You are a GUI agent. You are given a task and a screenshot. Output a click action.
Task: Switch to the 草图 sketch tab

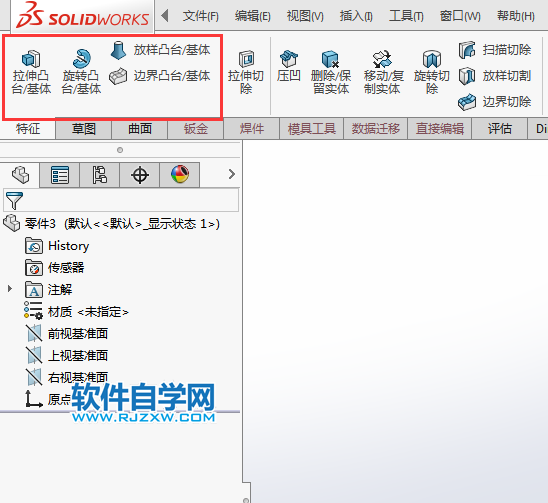point(84,129)
